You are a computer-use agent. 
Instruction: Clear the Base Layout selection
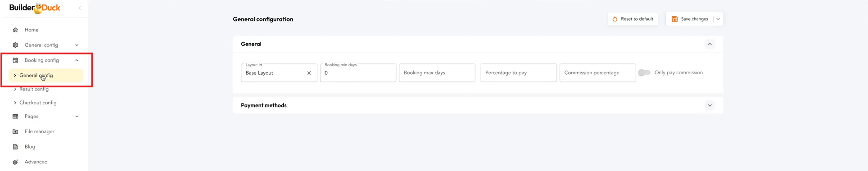[309, 73]
